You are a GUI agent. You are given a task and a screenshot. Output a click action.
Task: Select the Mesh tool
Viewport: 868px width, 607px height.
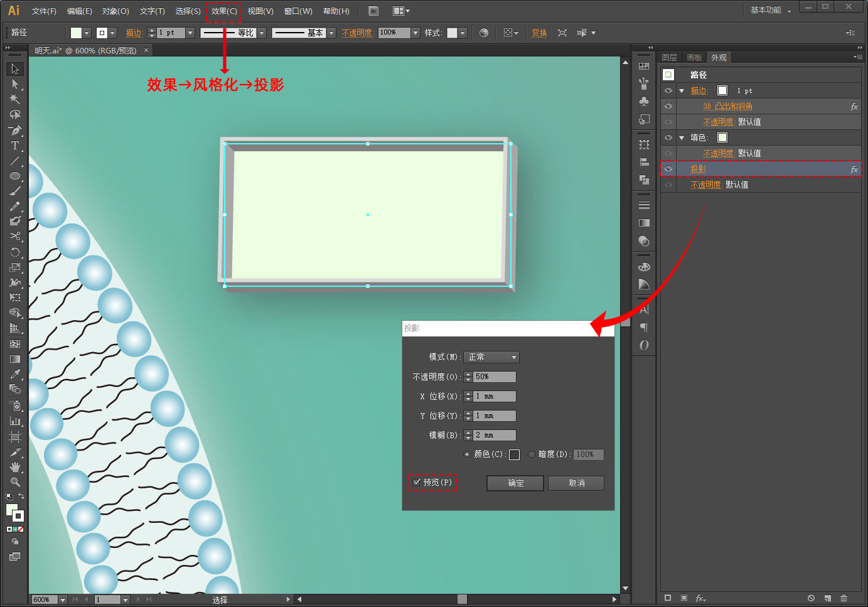(x=15, y=344)
